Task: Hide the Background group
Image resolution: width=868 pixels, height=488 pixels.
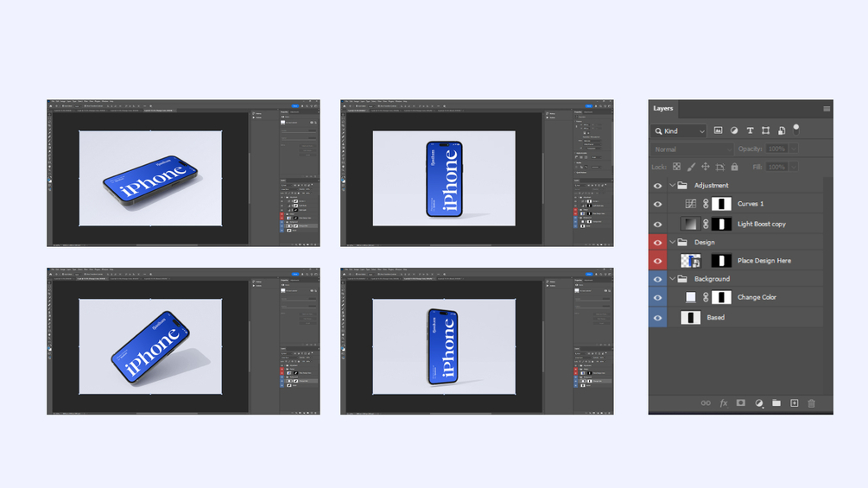Action: [x=657, y=279]
